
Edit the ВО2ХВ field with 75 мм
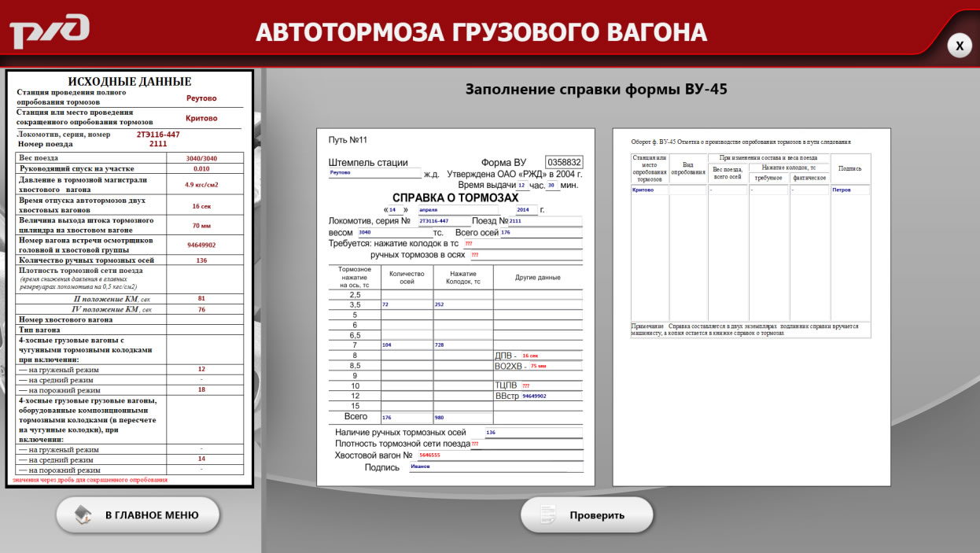click(x=555, y=366)
